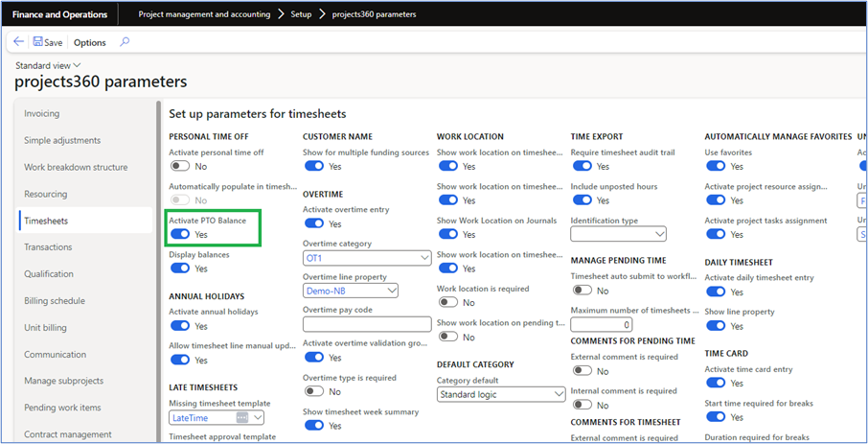The height and width of the screenshot is (444, 868).
Task: Expand the Overtime line property dropdown
Action: (x=392, y=291)
